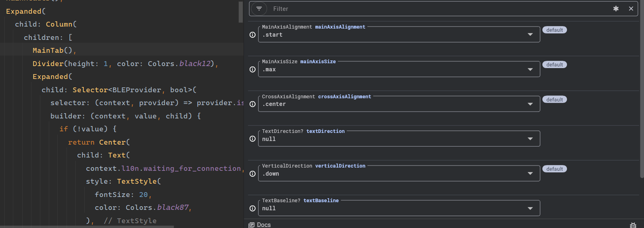Clear filter with the X icon

coord(631,8)
